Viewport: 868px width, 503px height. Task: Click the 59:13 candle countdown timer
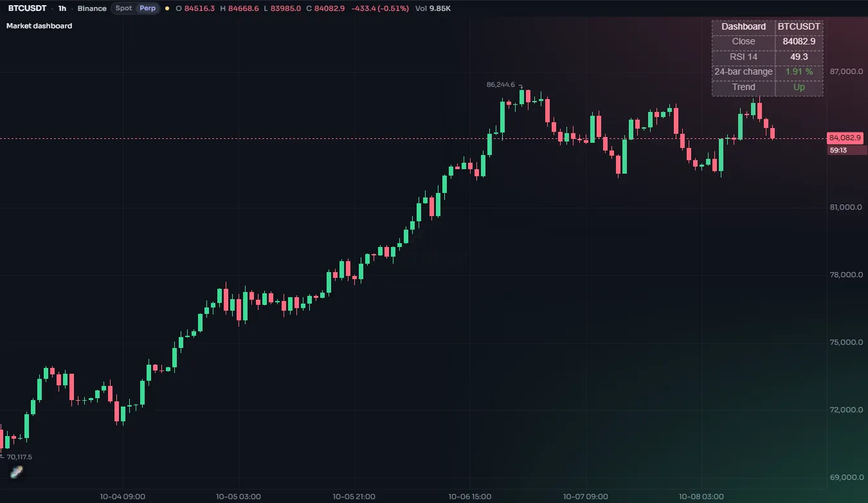pyautogui.click(x=847, y=150)
